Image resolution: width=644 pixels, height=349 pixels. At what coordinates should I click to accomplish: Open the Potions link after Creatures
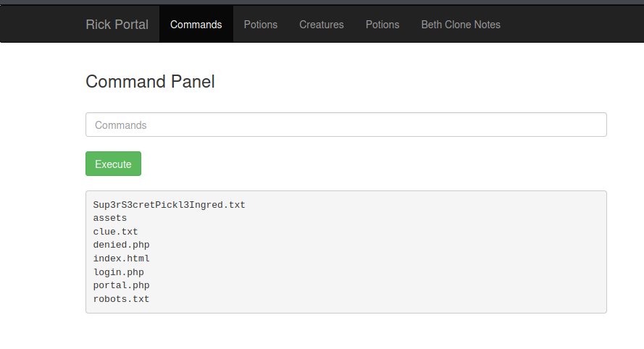[382, 25]
